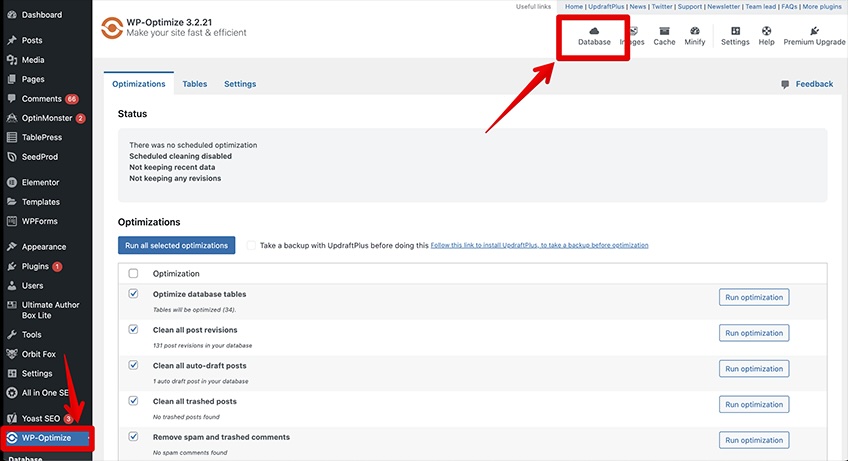Open the Home useful link
Image resolution: width=848 pixels, height=461 pixels.
point(574,6)
